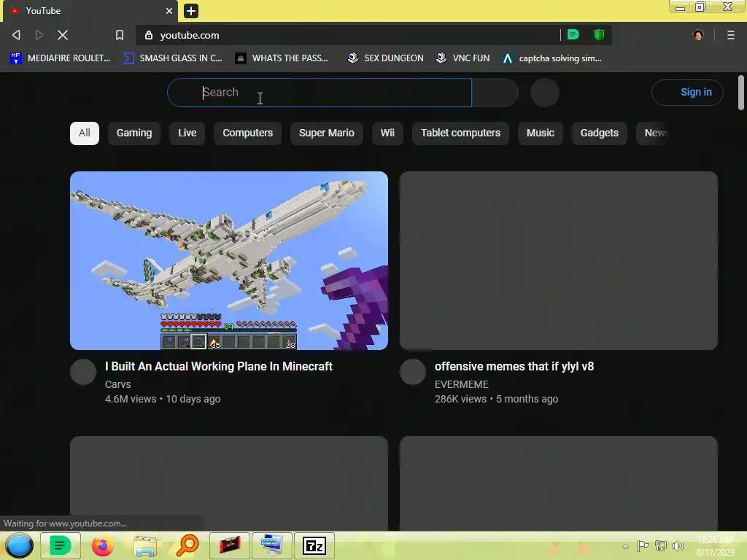The image size is (747, 560).
Task: Click the bookmark page icon
Action: tap(120, 35)
